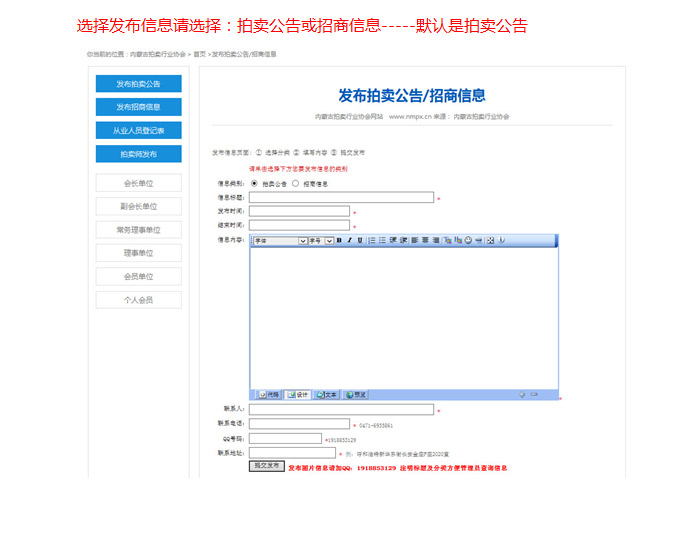Open the 字体 font dropdown
The width and height of the screenshot is (687, 551).
coord(279,241)
